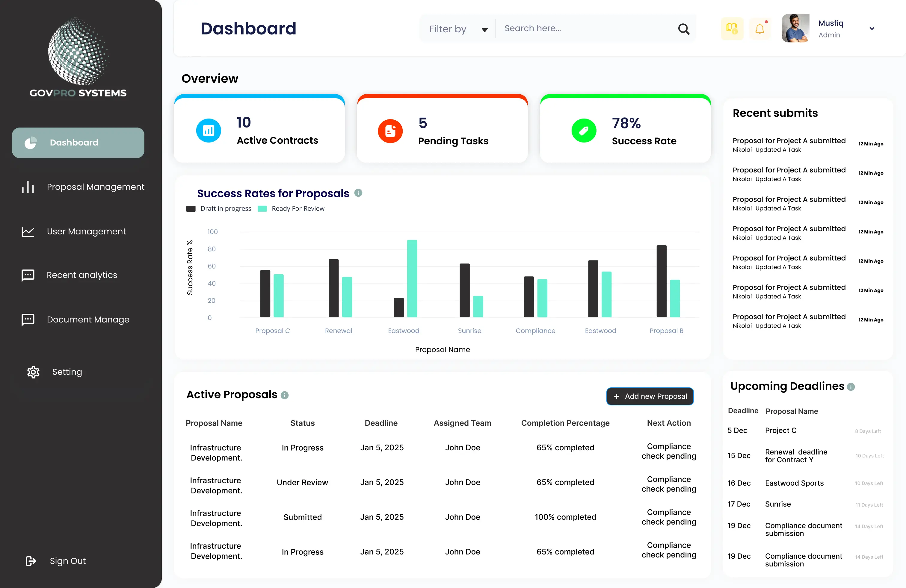906x588 pixels.
Task: Click Renewal deadline for Contract Y
Action: point(796,456)
